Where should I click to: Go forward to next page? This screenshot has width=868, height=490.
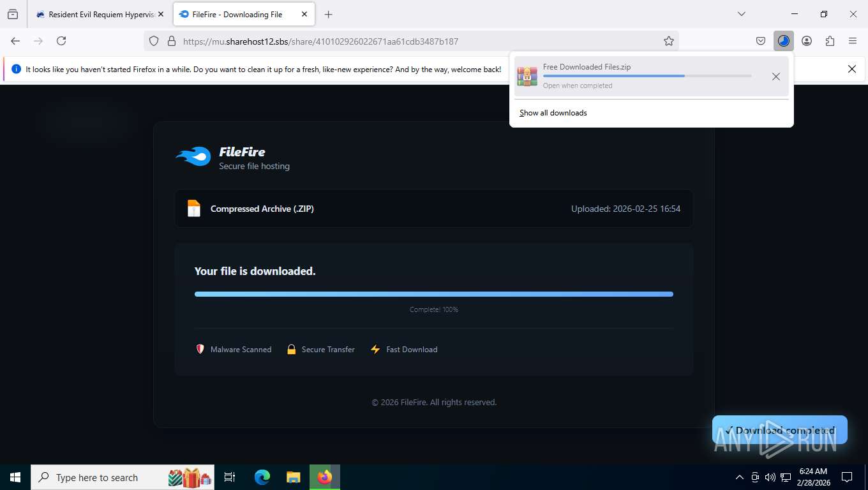(38, 41)
